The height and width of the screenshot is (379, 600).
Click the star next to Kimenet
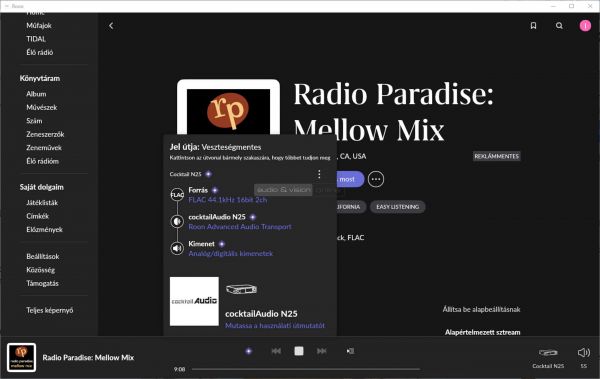pyautogui.click(x=222, y=244)
